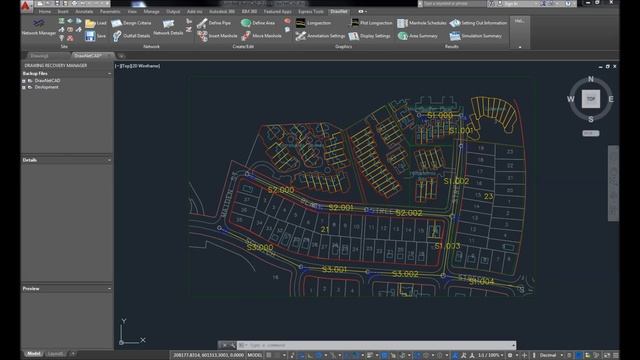The height and width of the screenshot is (360, 640).
Task: Open Outfall Details
Action: tap(131, 36)
